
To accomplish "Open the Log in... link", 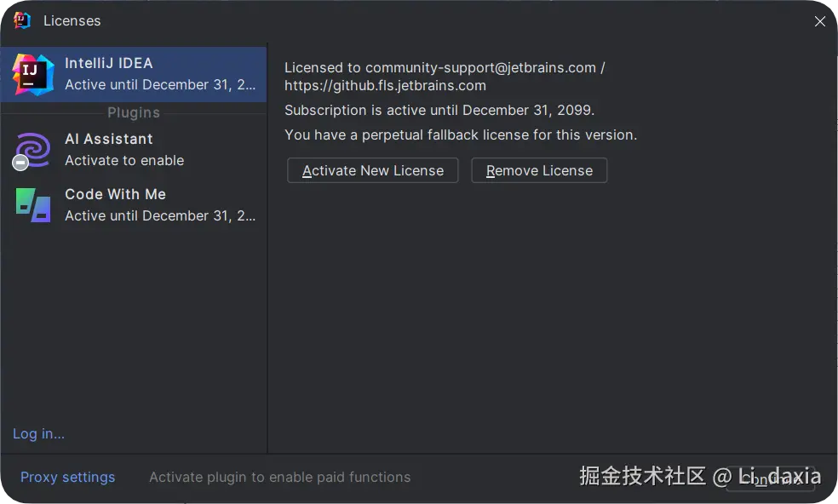I will click(x=38, y=434).
